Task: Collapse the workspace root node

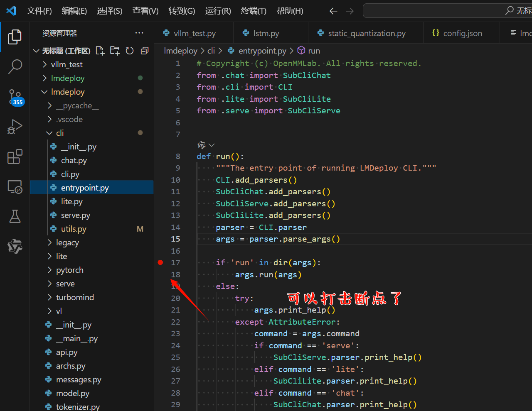Action: point(36,51)
